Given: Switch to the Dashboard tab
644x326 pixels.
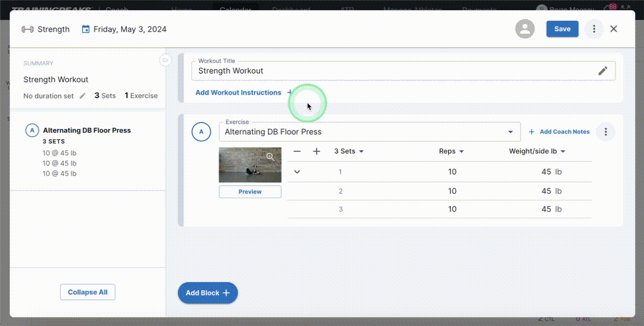Looking at the screenshot, I should coord(291,10).
